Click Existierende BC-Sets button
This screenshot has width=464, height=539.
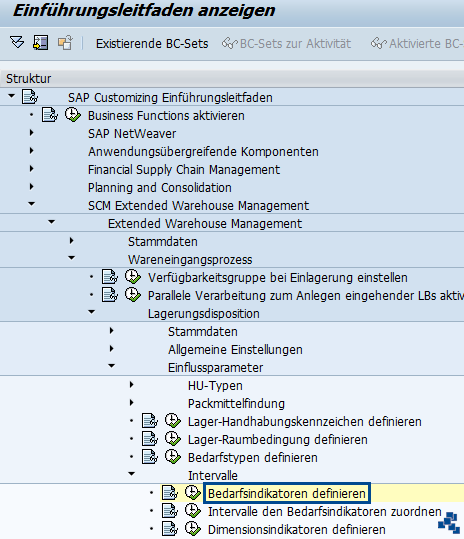pyautogui.click(x=152, y=44)
